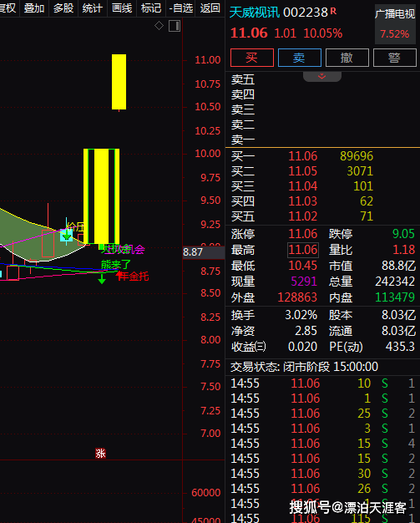
Task: Select the 画线 drawing tool
Action: tap(122, 8)
